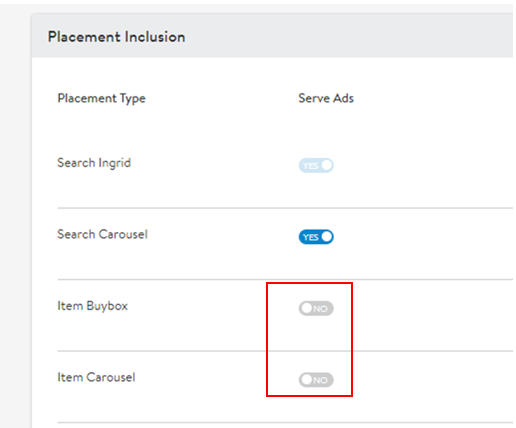Viewport: 516px width, 428px height.
Task: Click YES text inside Search Carousel switch
Action: tap(311, 237)
